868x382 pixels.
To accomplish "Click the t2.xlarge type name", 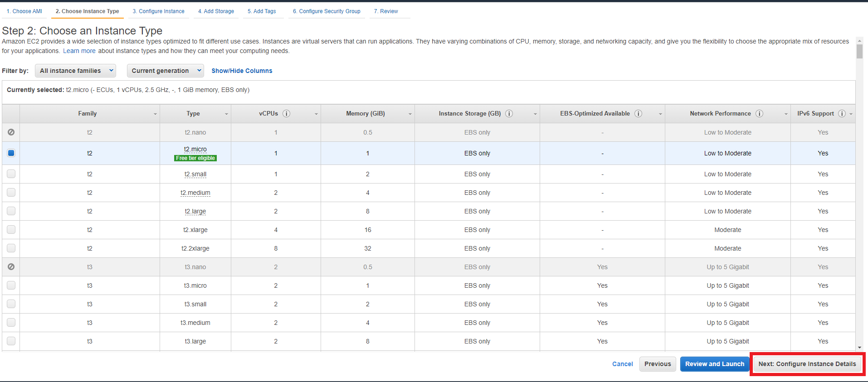I will pyautogui.click(x=195, y=230).
